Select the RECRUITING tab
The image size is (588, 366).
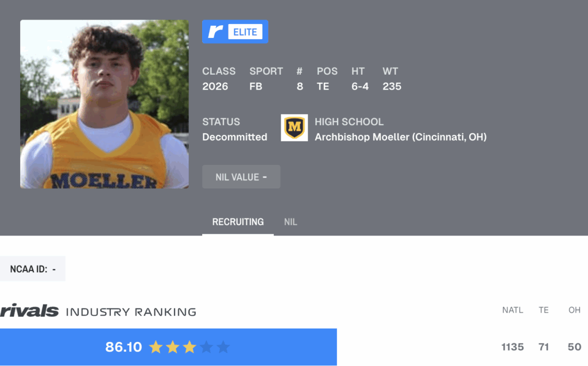(x=238, y=222)
